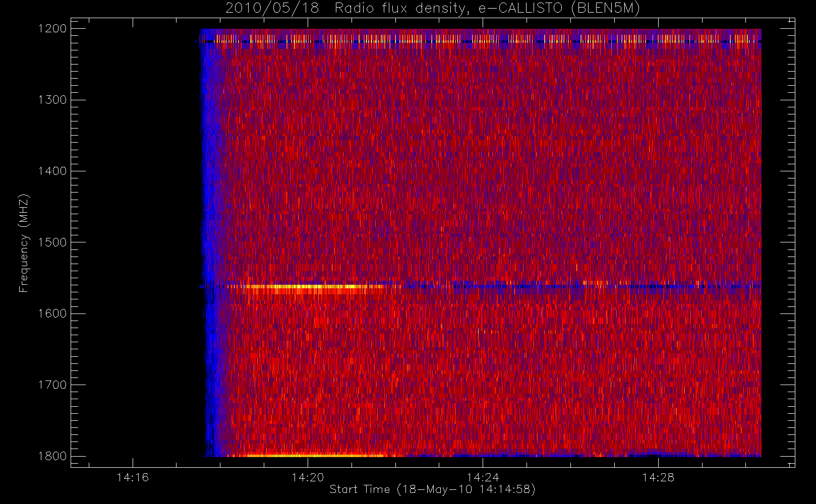Click the 14:28 time tick label
The width and height of the screenshot is (816, 504).
click(658, 477)
